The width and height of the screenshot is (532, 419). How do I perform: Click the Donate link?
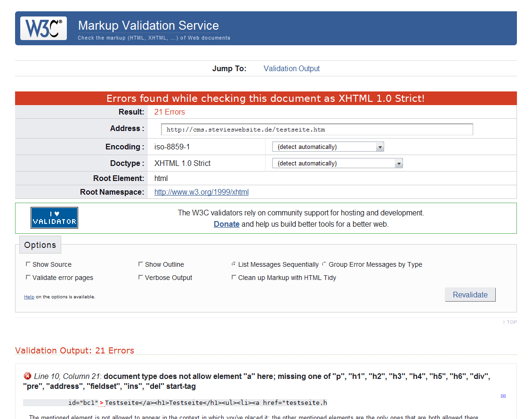[x=226, y=224]
